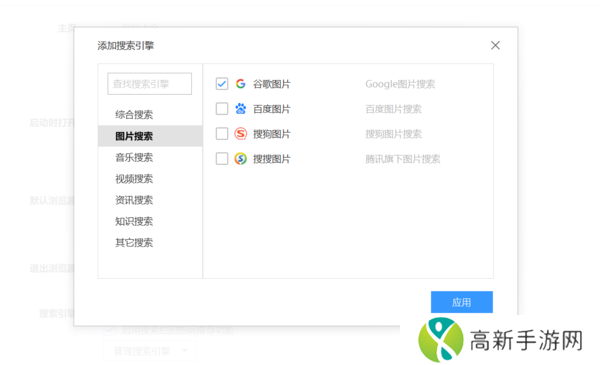The height and width of the screenshot is (365, 600).
Task: Click the 搜狗图片搜索 description text
Action: pyautogui.click(x=393, y=134)
